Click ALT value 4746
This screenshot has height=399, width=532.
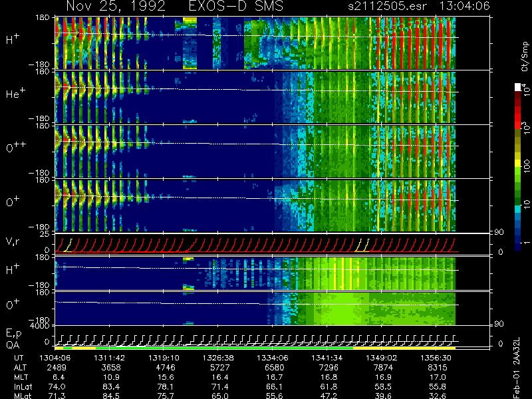point(166,368)
